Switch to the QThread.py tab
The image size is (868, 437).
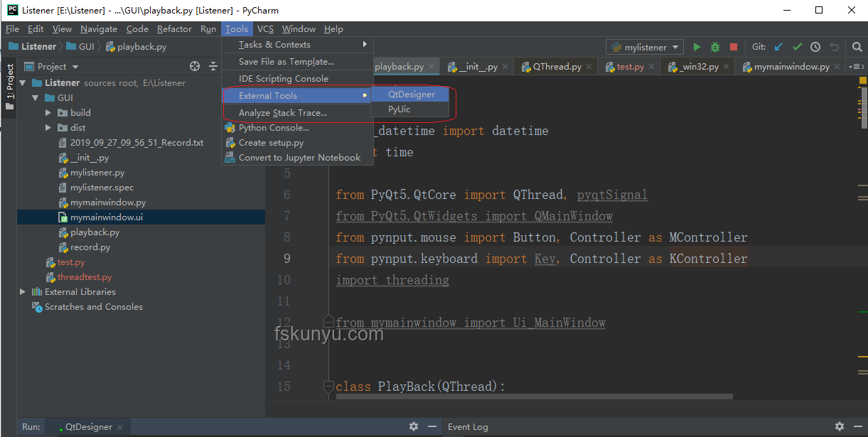pyautogui.click(x=551, y=66)
